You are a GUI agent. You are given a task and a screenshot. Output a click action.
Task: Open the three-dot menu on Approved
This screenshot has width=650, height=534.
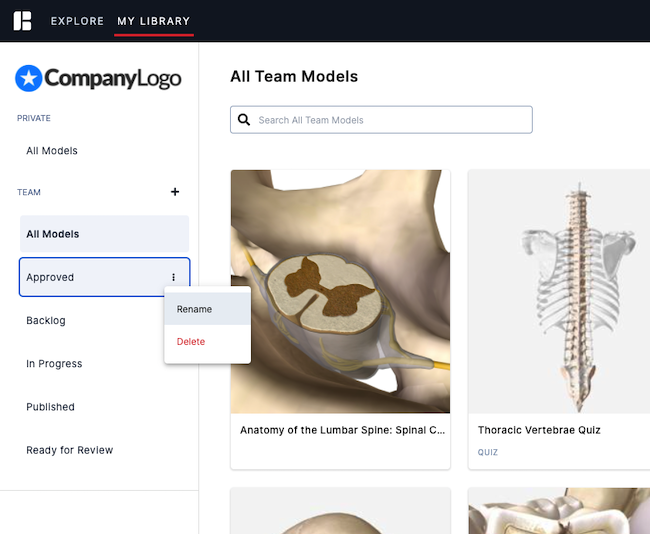coord(173,277)
